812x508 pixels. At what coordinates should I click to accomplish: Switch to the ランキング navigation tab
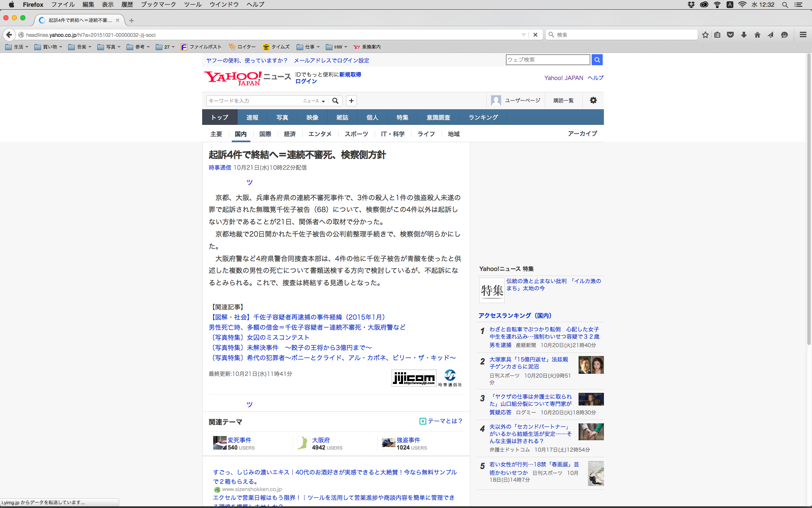[483, 117]
